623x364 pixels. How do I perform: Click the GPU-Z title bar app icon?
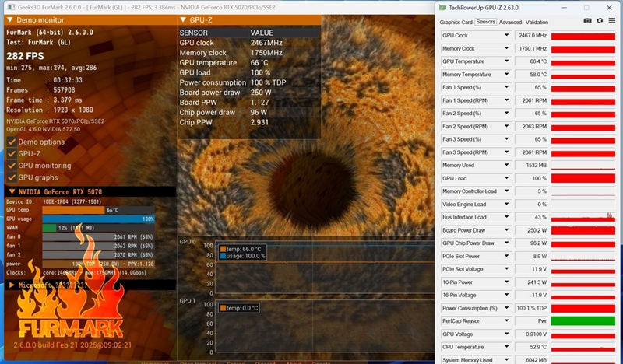(x=443, y=7)
